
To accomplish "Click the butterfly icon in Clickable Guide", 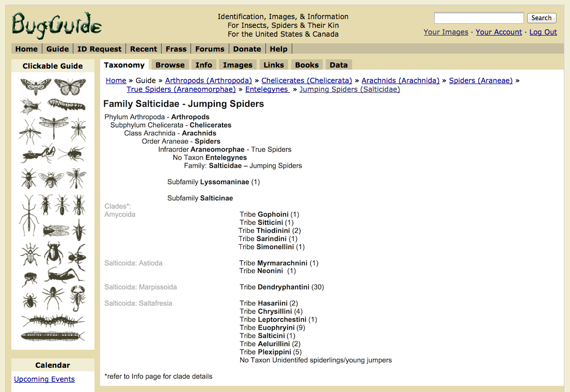I will [70, 87].
